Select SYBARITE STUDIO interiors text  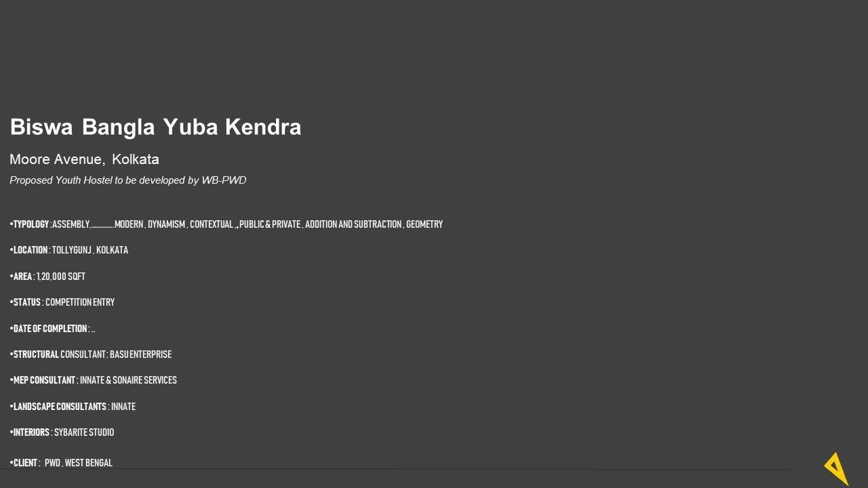(84, 432)
